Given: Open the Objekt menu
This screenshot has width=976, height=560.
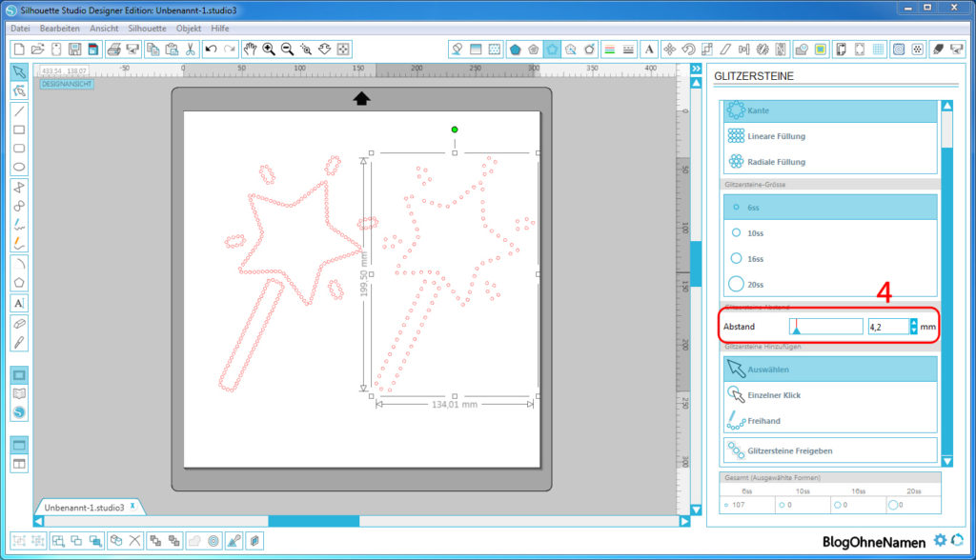Looking at the screenshot, I should (189, 29).
